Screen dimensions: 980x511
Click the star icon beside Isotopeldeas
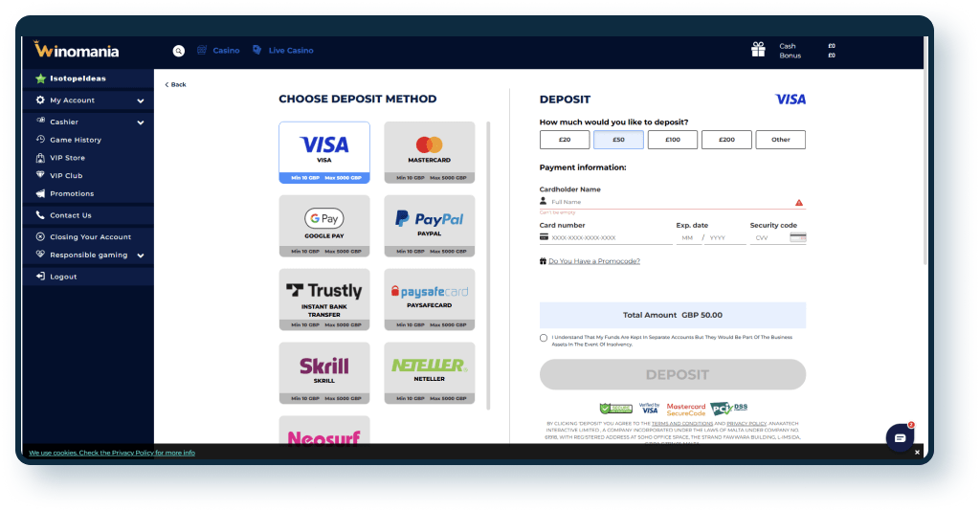click(40, 78)
